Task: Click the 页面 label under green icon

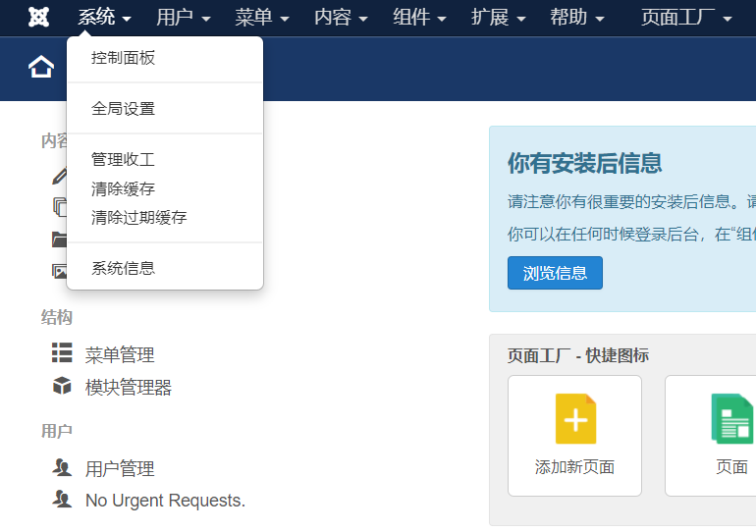Action: (731, 467)
